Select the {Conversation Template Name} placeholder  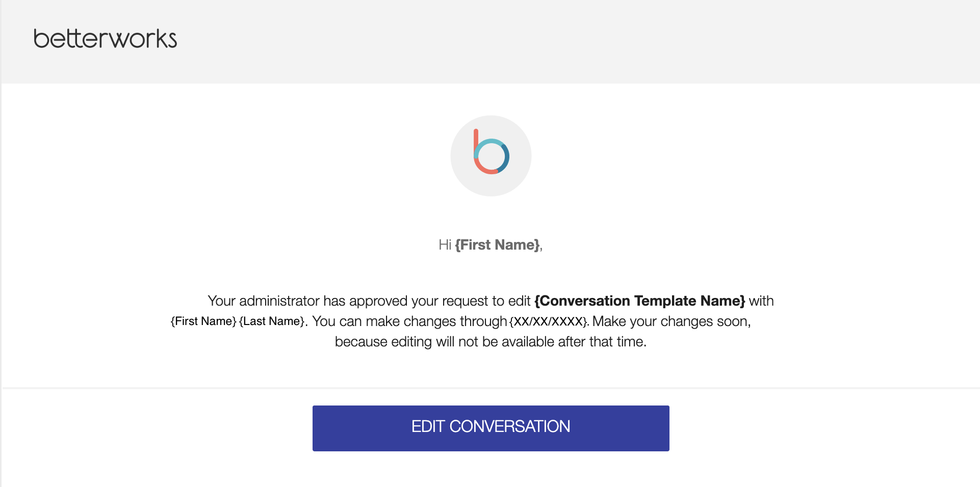pos(639,301)
